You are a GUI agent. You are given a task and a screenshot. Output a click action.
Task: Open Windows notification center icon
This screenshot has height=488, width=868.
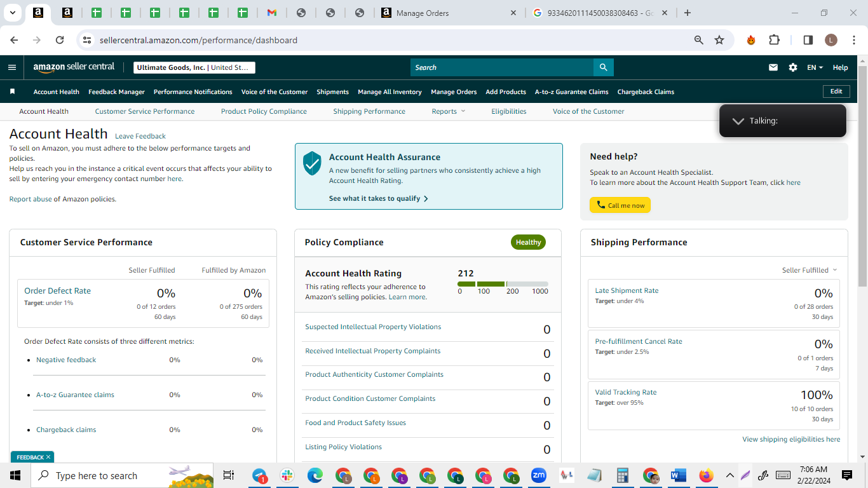point(846,475)
